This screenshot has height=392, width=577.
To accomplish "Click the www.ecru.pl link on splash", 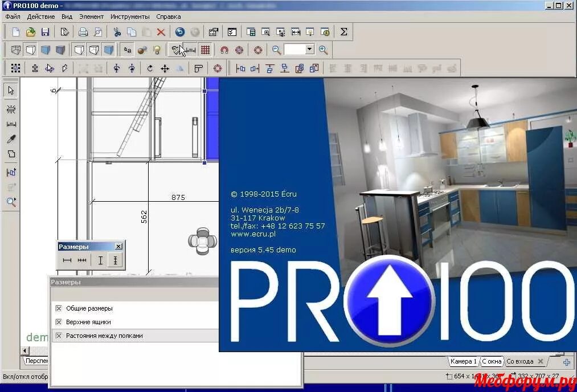I will click(253, 234).
